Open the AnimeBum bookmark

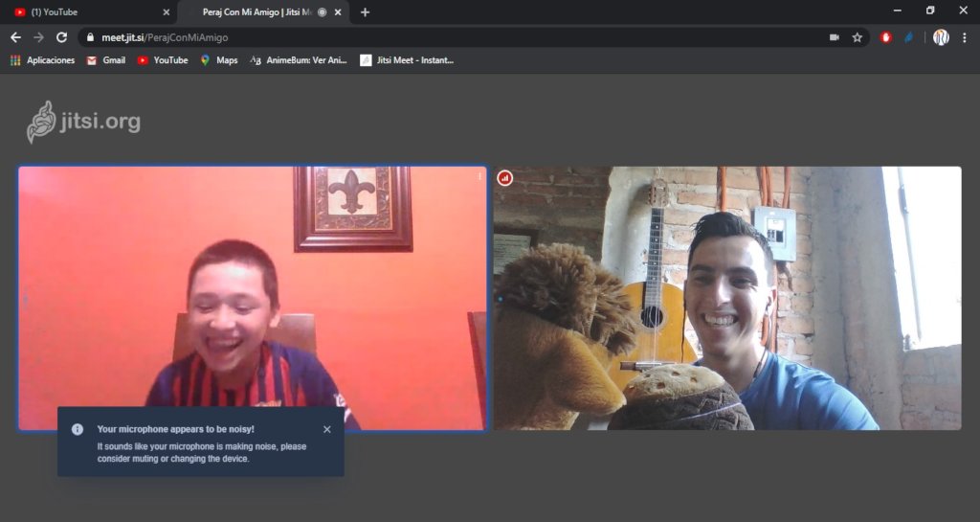[x=299, y=60]
